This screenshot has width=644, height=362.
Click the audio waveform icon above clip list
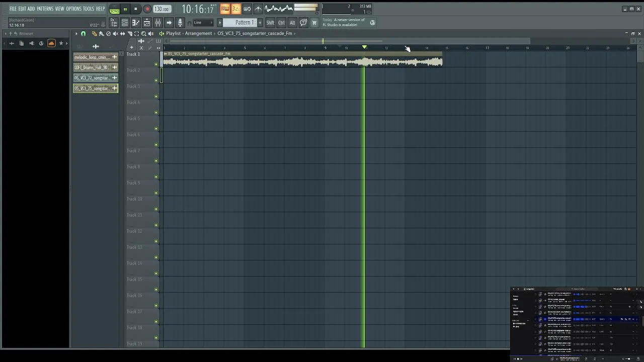click(x=96, y=46)
